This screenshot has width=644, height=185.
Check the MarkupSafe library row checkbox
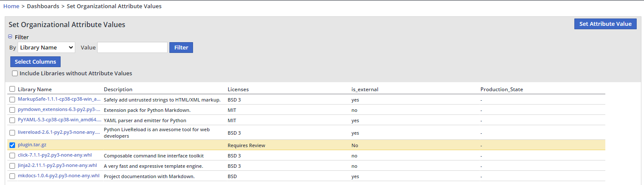click(12, 99)
